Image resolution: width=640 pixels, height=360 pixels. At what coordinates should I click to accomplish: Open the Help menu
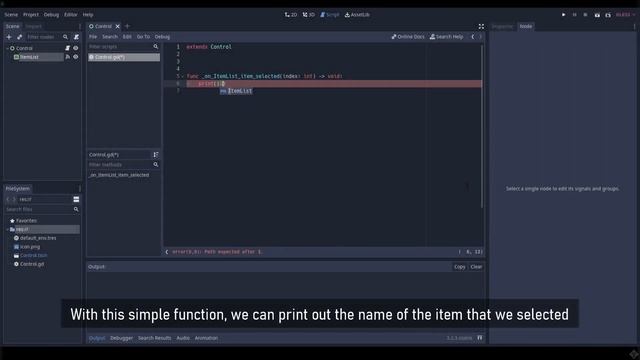tap(88, 15)
